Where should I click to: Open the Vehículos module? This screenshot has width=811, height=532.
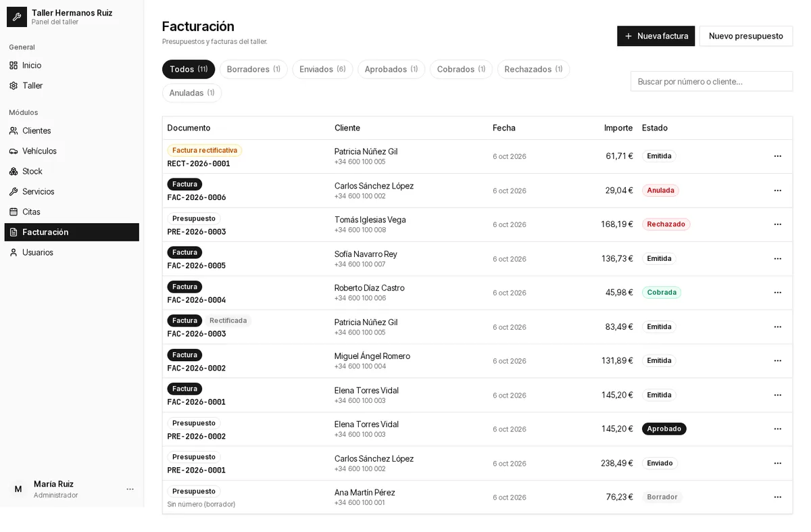(x=72, y=151)
